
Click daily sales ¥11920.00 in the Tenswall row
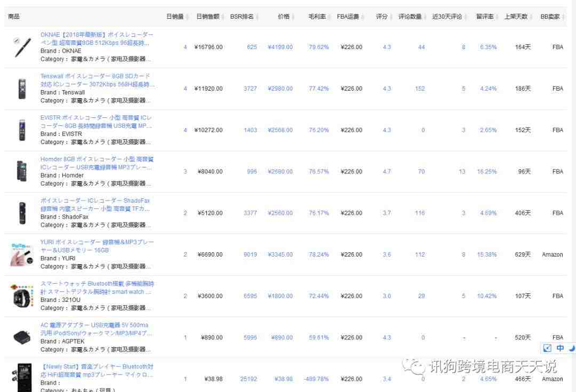tap(209, 89)
